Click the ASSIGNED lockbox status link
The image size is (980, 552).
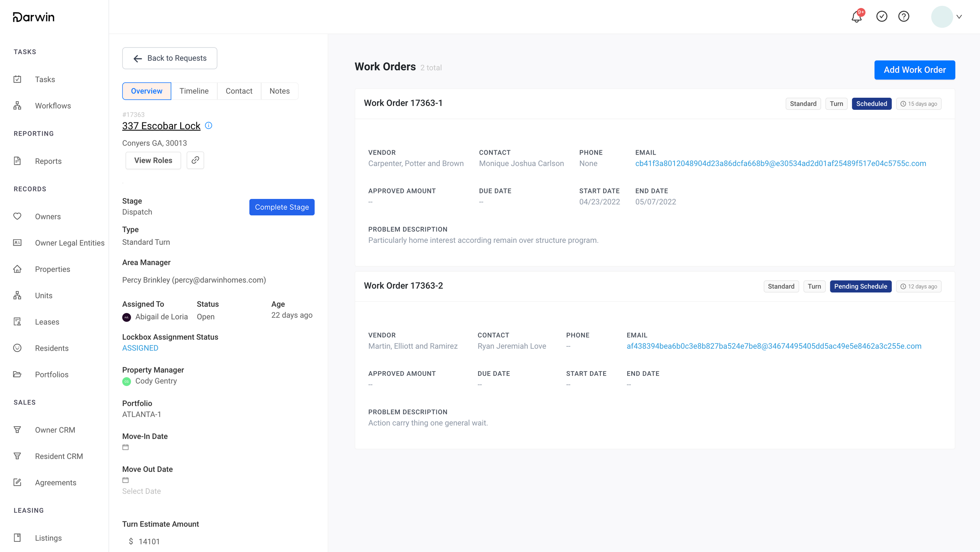tap(140, 348)
